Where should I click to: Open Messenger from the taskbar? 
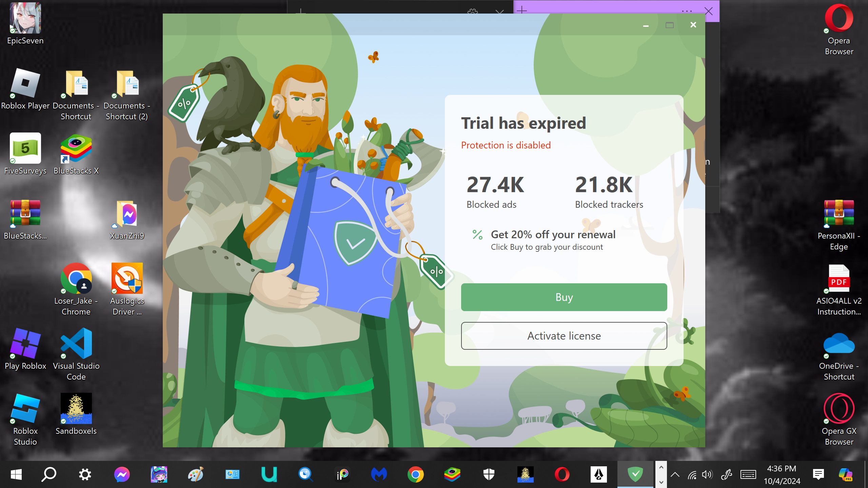(x=122, y=474)
